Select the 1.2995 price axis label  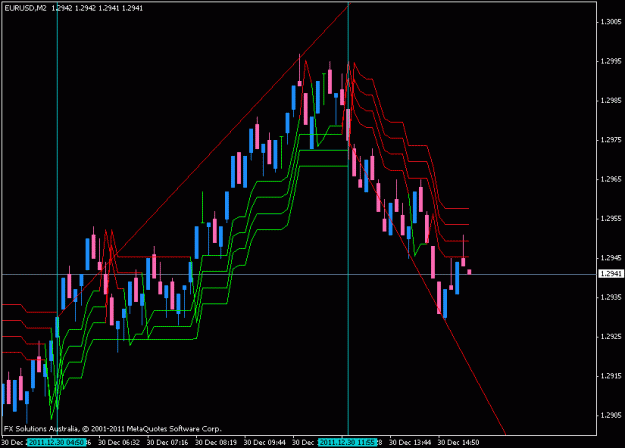click(x=611, y=61)
